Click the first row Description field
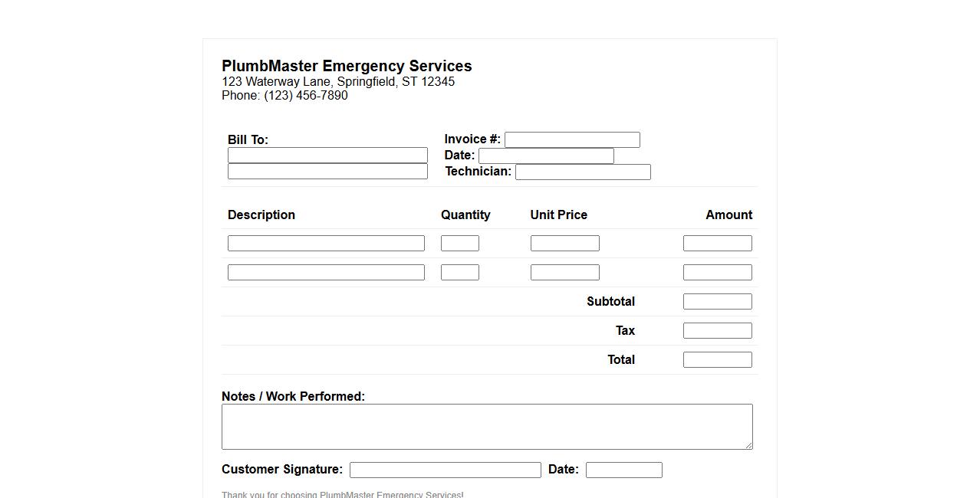980x498 pixels. (326, 243)
